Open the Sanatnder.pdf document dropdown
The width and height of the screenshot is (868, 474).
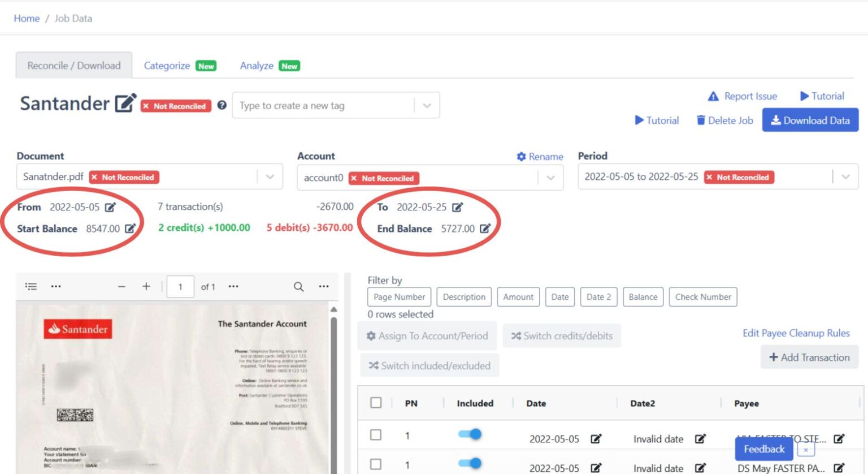coord(270,176)
